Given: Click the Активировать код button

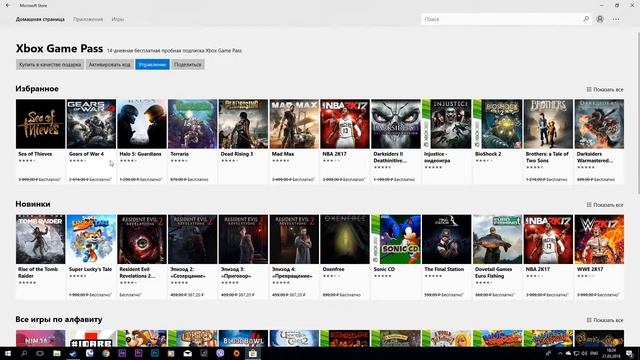Looking at the screenshot, I should (x=110, y=64).
